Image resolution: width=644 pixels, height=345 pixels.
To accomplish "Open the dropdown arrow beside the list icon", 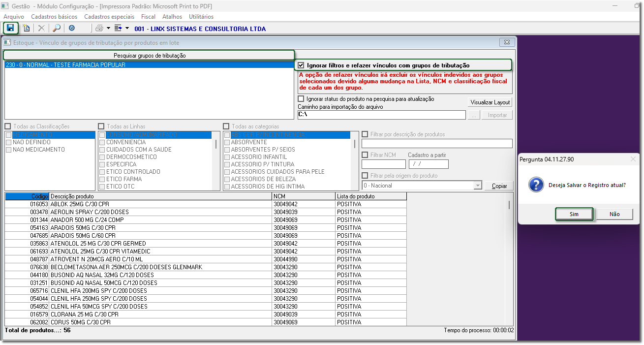I will pos(127,28).
